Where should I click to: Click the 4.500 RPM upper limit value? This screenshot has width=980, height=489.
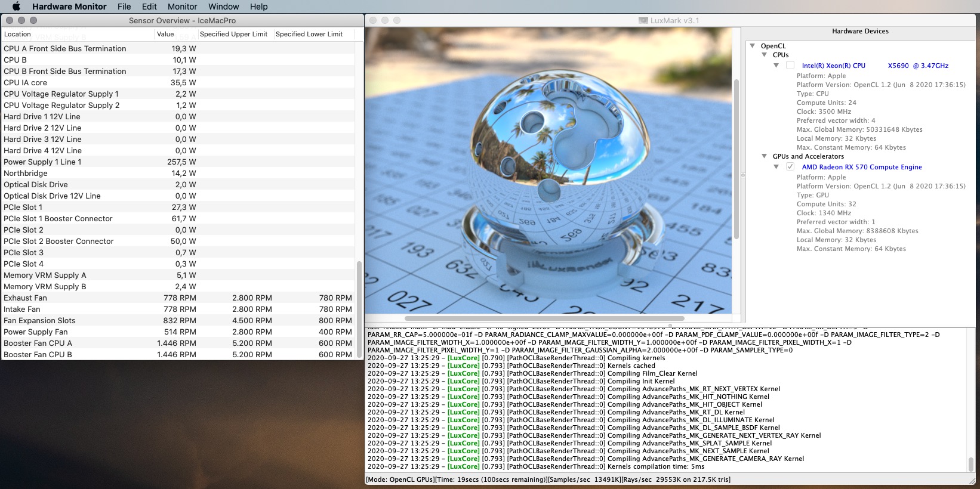coord(252,320)
